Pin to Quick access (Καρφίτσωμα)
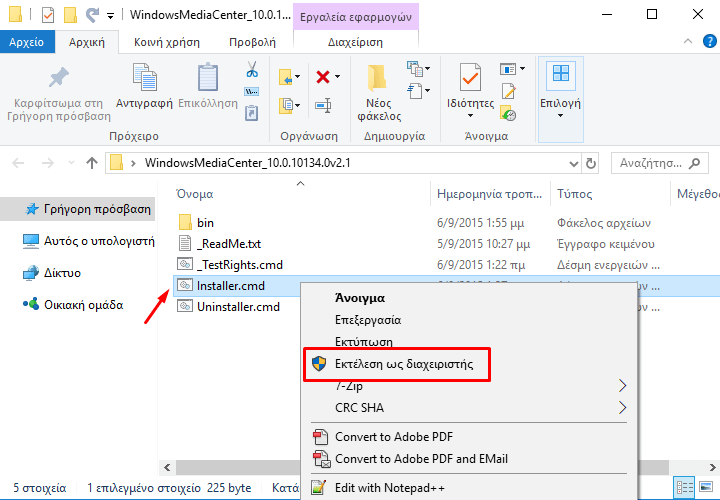Screen dimensions: 720x500 [x=59, y=92]
